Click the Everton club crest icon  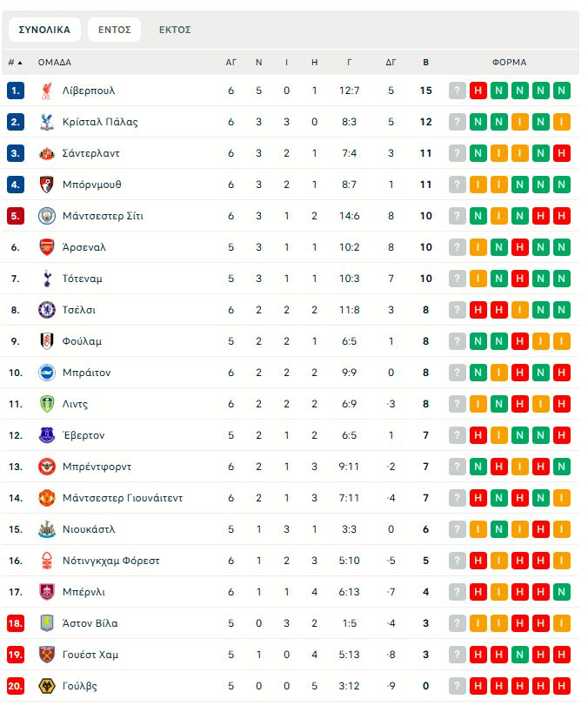click(47, 435)
